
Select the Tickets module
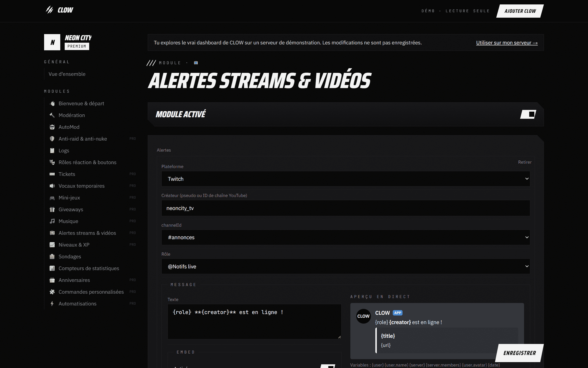tap(93, 174)
